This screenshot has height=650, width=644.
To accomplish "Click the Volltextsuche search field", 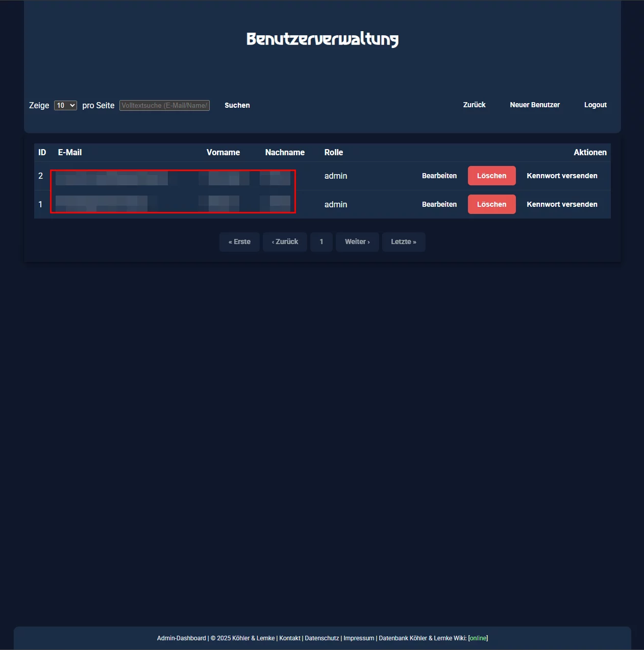I will coord(164,105).
